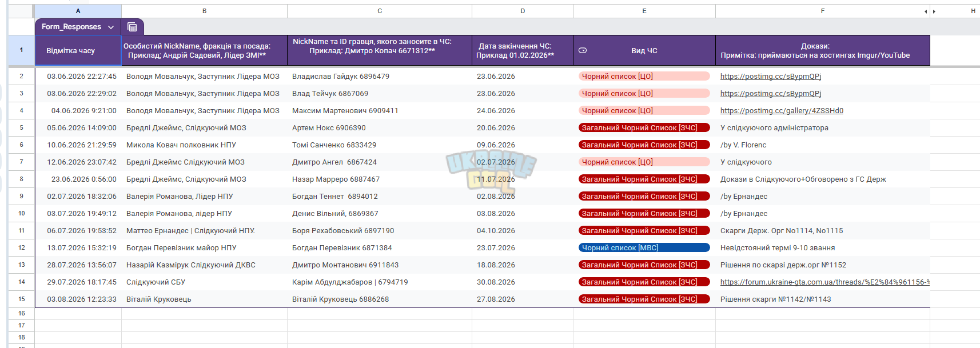Click the Дата закінчення ЧС header cell
Viewport: 980px width, 348px height.
click(523, 50)
